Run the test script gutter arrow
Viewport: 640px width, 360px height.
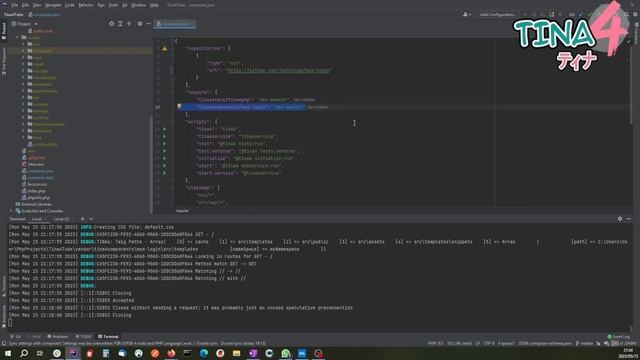pos(165,144)
